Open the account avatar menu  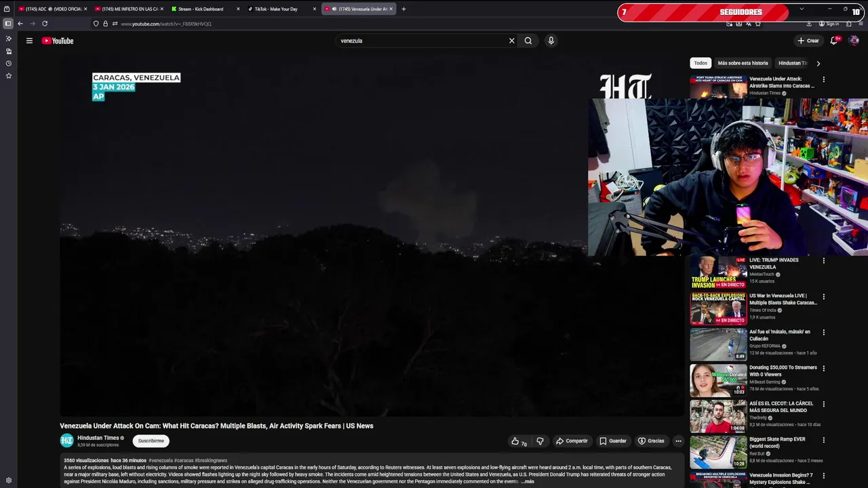point(854,41)
